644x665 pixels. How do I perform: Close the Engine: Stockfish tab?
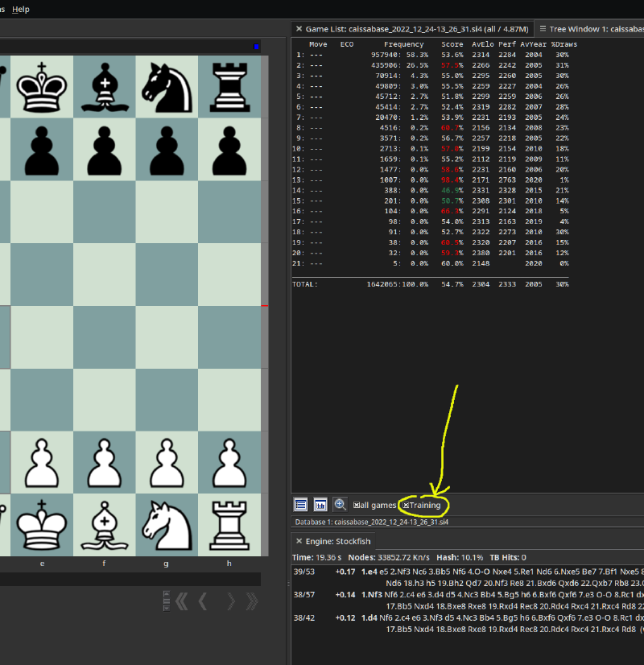299,542
